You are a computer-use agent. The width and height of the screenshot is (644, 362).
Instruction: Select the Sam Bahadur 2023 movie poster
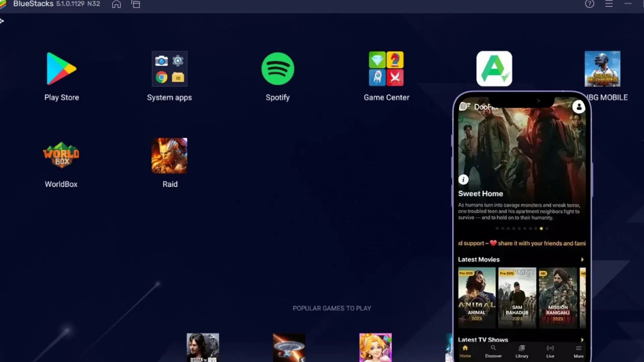click(x=517, y=298)
